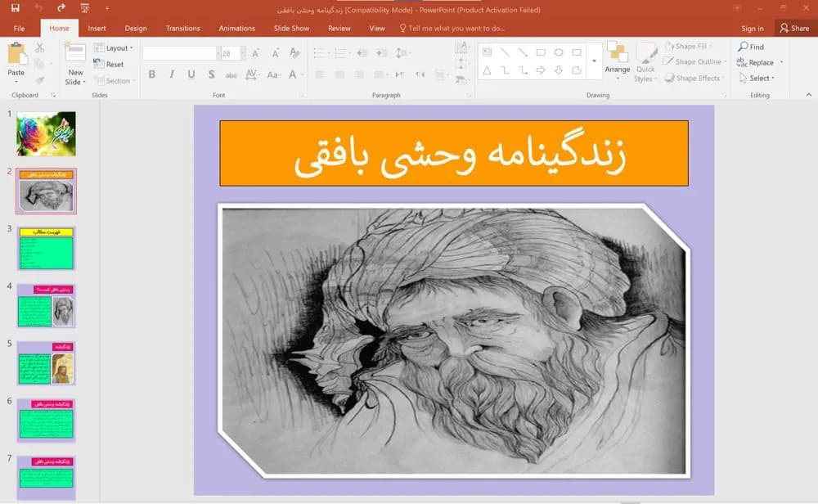Toggle Align Right paragraph alignment
Viewport: 818px width, 504px height.
pyautogui.click(x=359, y=75)
